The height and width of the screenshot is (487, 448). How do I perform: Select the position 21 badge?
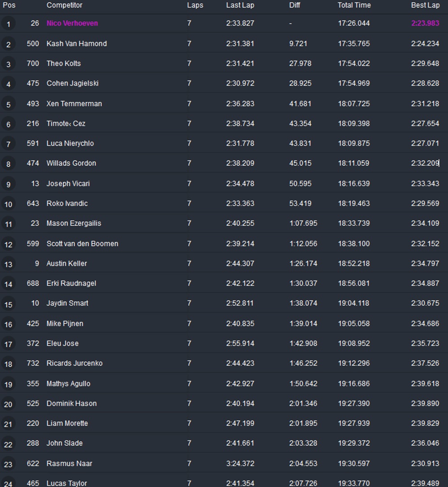[9, 424]
